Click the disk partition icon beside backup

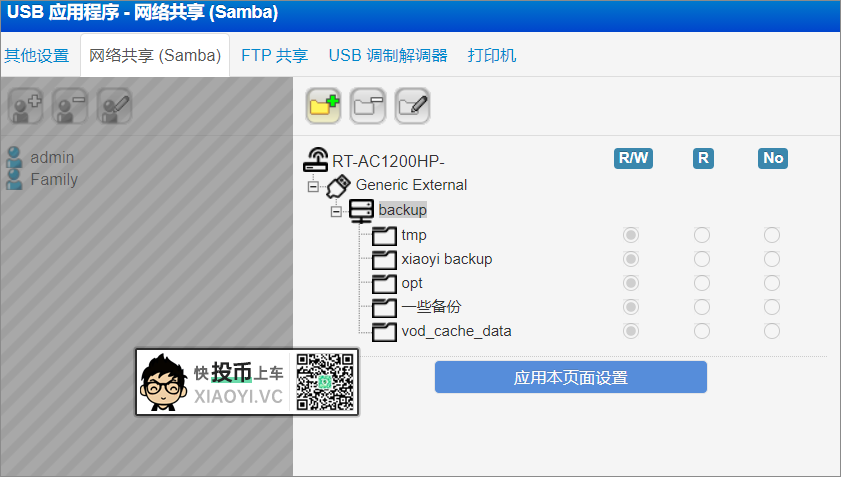[361, 210]
